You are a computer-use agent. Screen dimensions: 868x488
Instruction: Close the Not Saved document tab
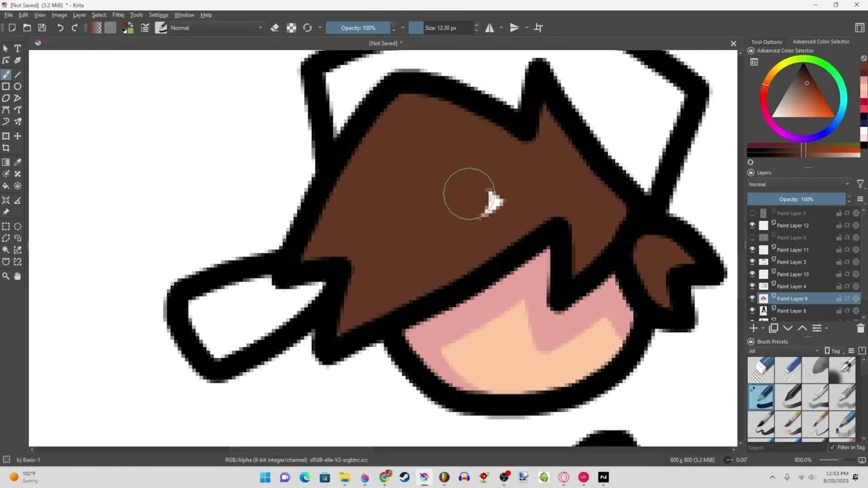click(x=733, y=43)
